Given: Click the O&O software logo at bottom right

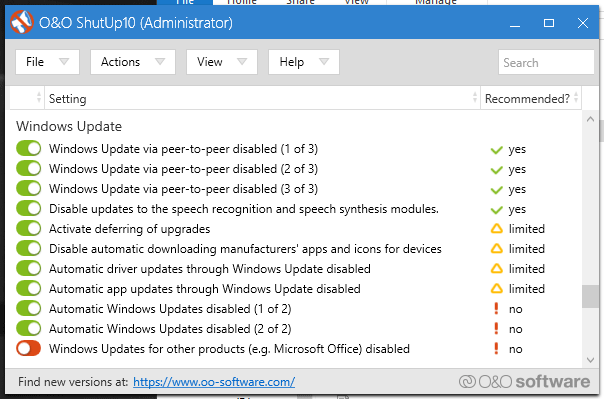Looking at the screenshot, I should pos(524,381).
